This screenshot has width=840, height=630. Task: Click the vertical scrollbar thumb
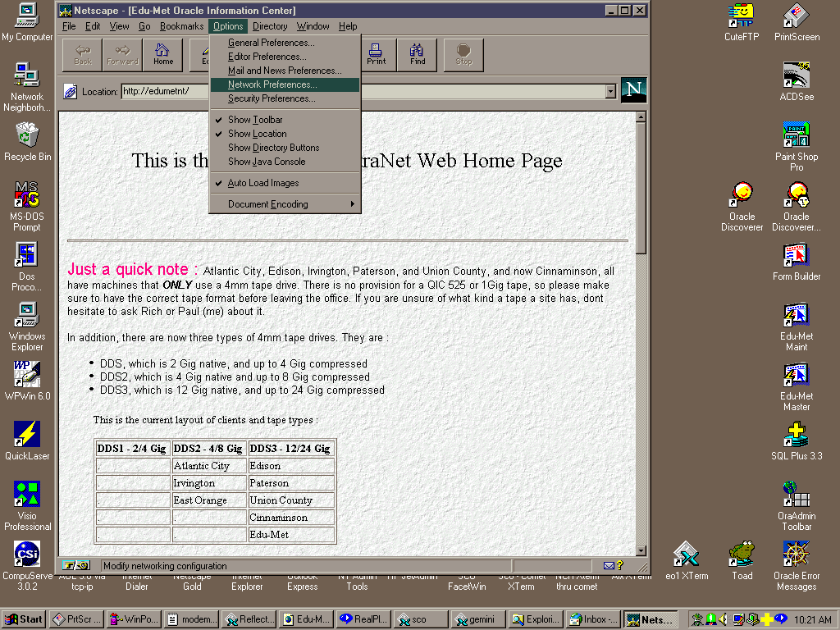[x=641, y=188]
